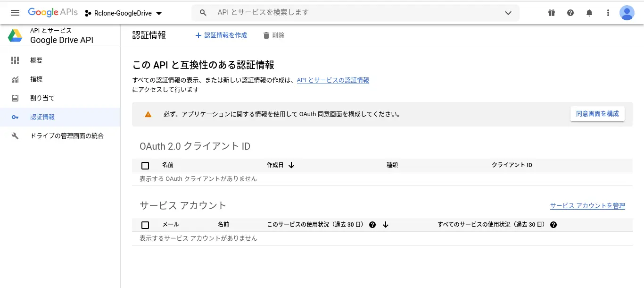Click the gift icon in the header
This screenshot has height=288, width=644.
(x=552, y=13)
